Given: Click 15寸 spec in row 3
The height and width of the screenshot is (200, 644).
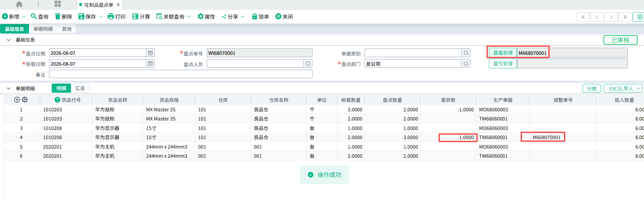Looking at the screenshot, I should [151, 128].
